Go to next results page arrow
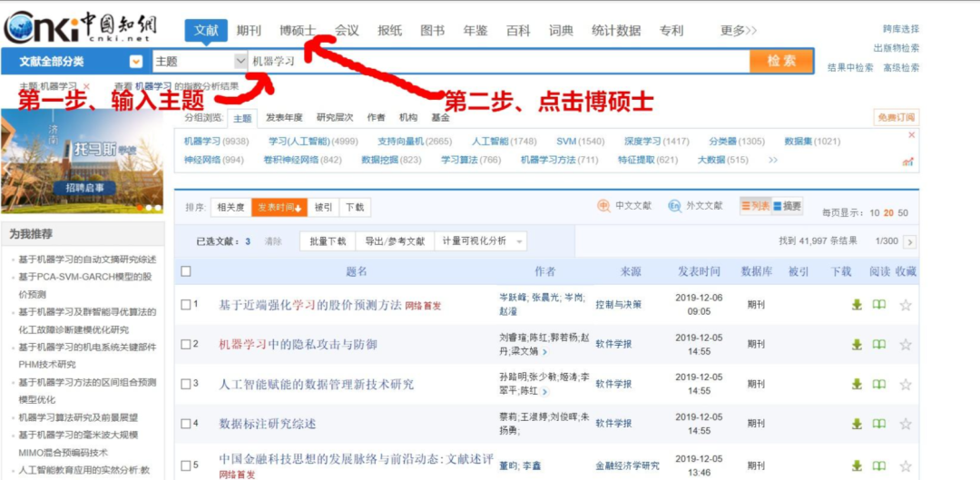980x480 pixels. (x=910, y=242)
